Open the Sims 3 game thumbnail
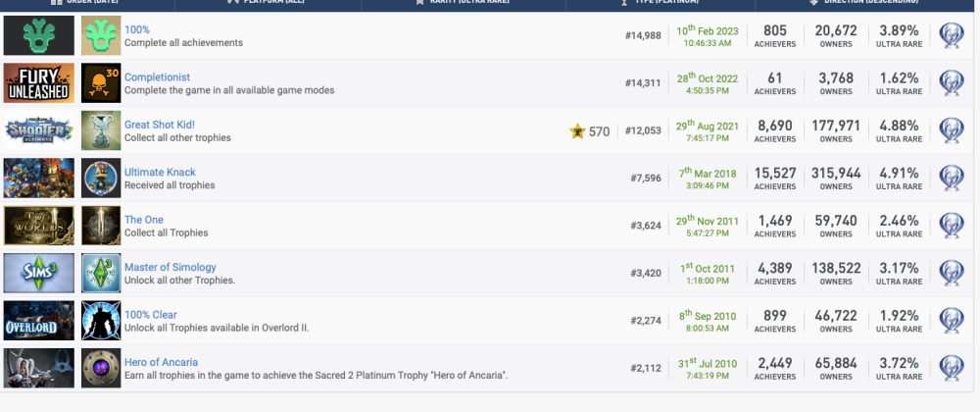 pos(39,273)
